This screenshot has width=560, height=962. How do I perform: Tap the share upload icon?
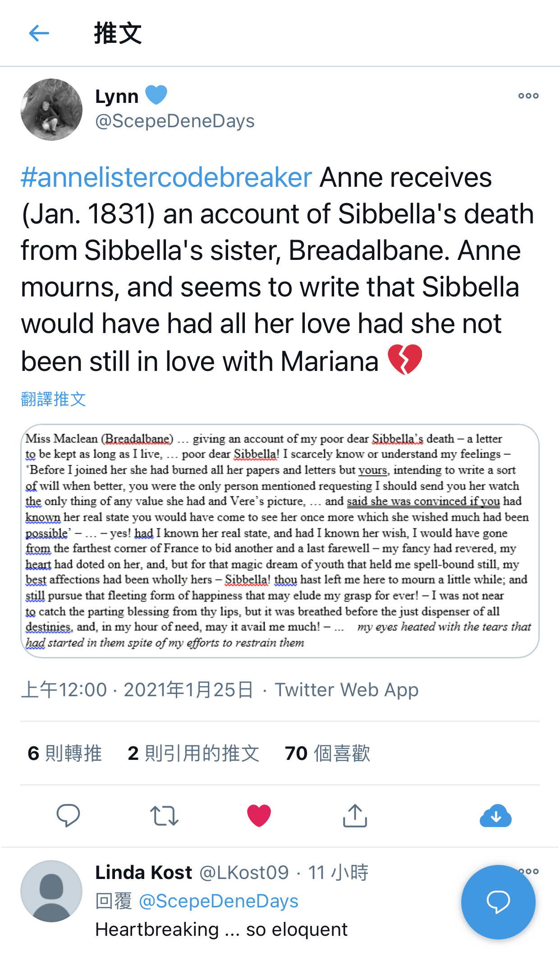point(355,815)
